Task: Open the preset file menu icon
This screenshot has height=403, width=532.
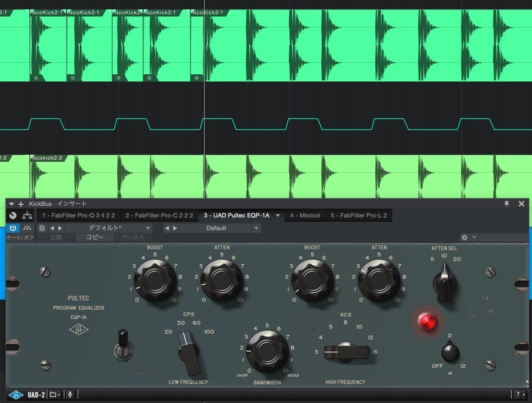Action: coord(42,228)
